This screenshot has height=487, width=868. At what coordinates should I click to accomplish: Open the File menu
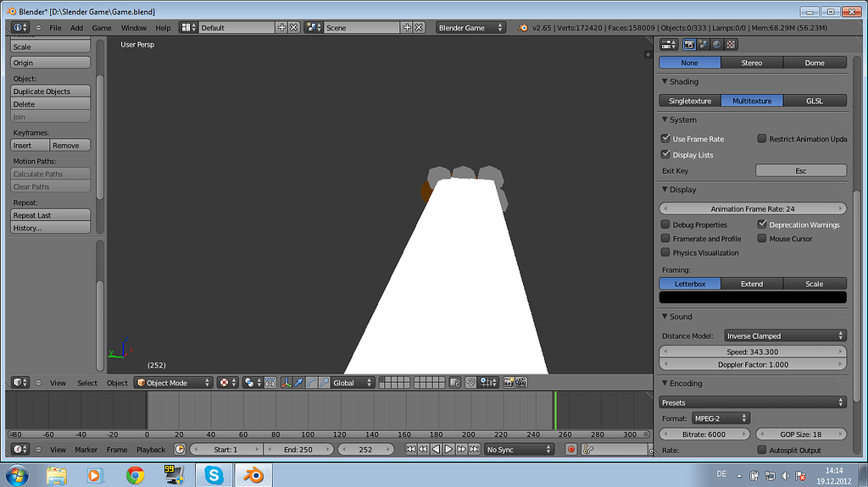coord(55,28)
